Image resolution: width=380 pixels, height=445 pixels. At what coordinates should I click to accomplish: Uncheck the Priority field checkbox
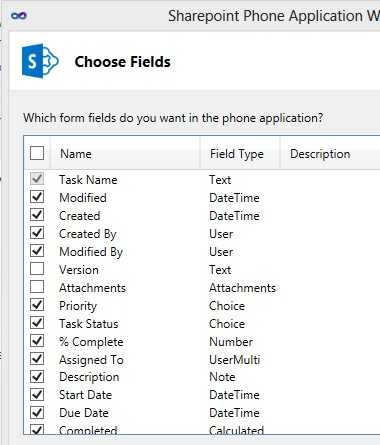pyautogui.click(x=37, y=305)
